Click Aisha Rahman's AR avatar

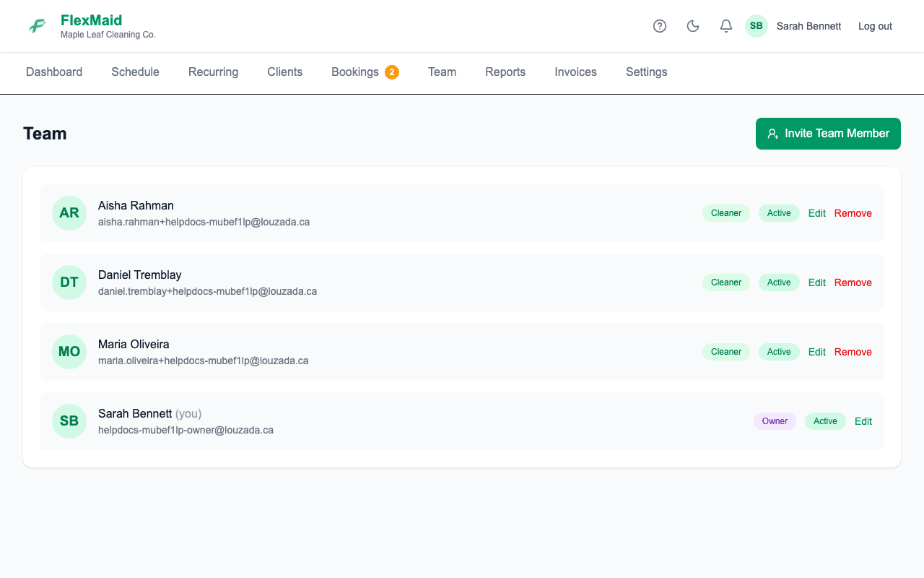pyautogui.click(x=69, y=213)
